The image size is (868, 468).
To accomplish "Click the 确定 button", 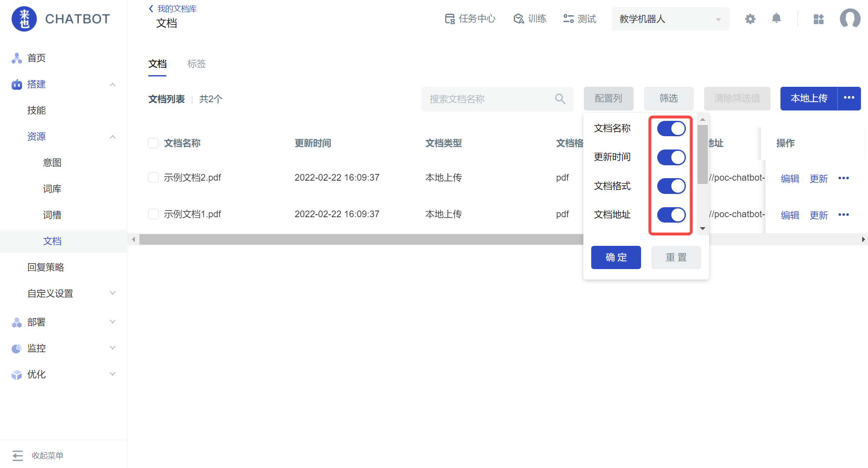I will tap(616, 257).
